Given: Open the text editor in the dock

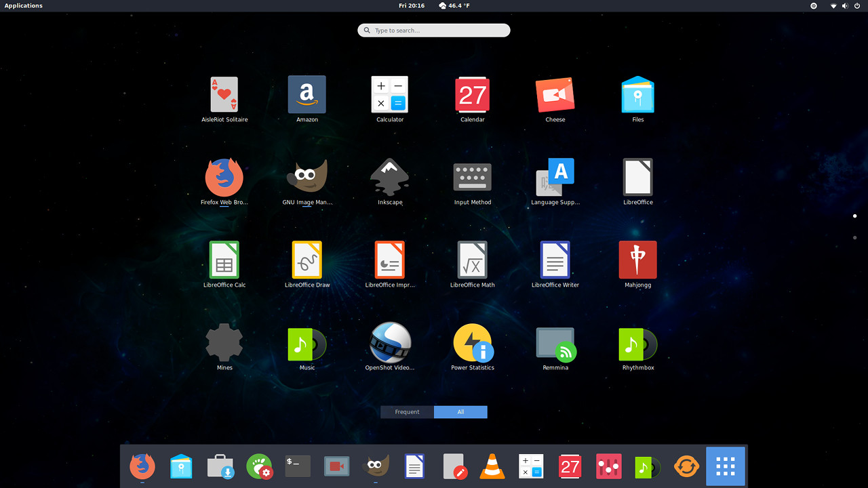Looking at the screenshot, I should 454,466.
